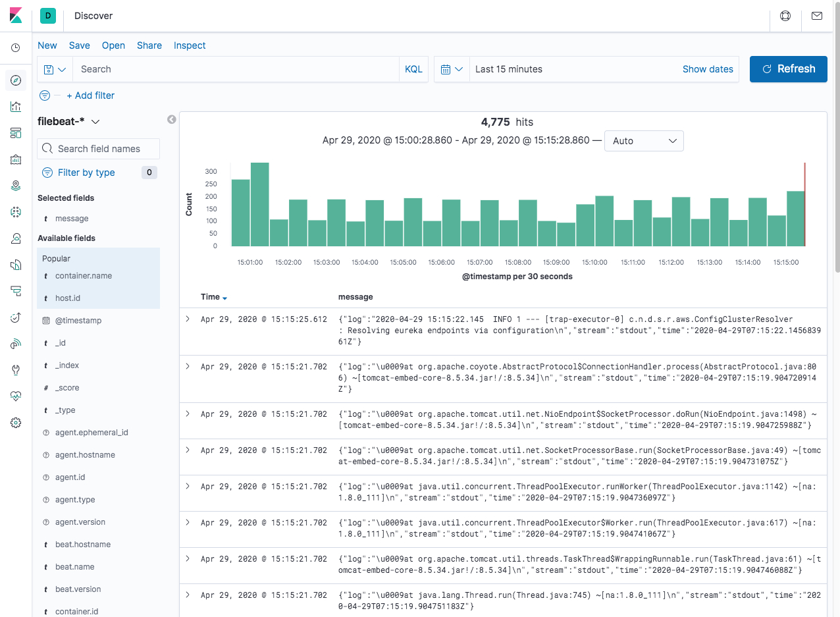Open the saved query dropdown
840x617 pixels.
[x=55, y=69]
